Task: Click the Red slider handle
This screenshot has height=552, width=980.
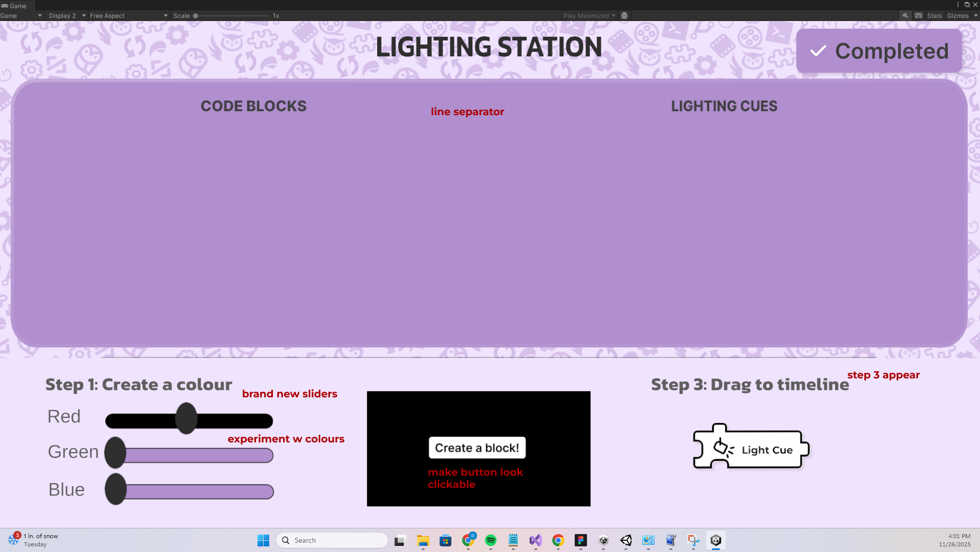Action: [186, 418]
